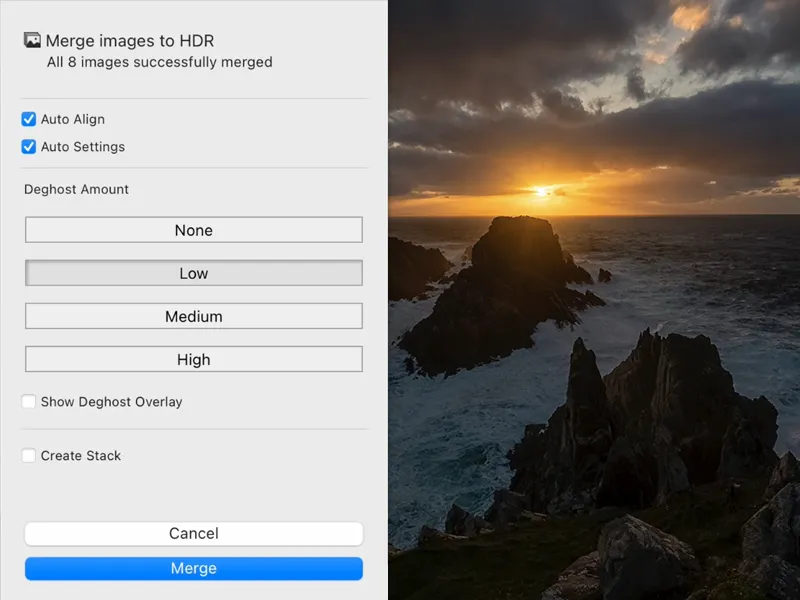Disable the Auto Settings checkbox

point(29,147)
